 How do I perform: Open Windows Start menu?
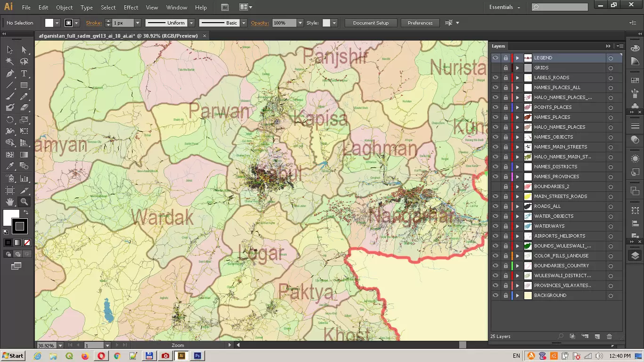click(13, 356)
